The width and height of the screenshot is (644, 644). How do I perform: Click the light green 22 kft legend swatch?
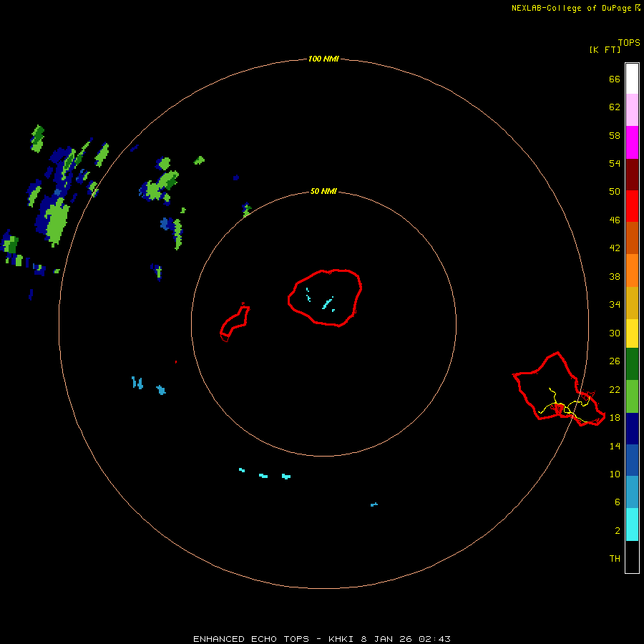coord(632,396)
